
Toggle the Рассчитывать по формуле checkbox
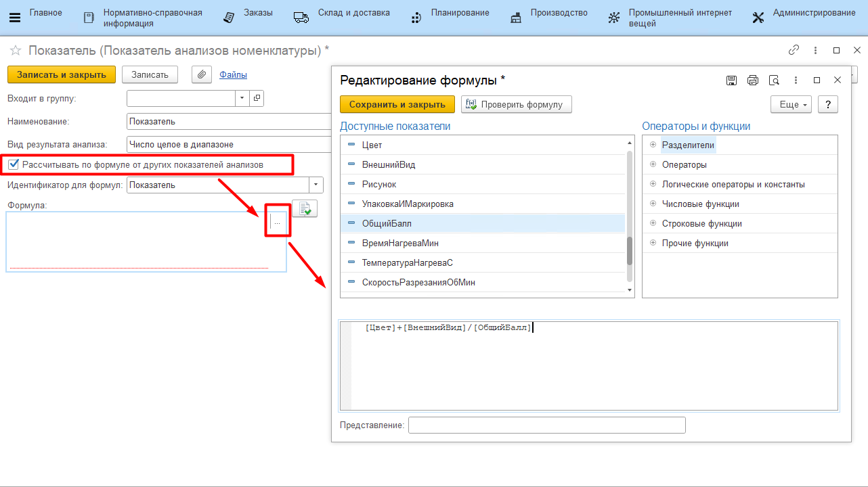(x=14, y=164)
